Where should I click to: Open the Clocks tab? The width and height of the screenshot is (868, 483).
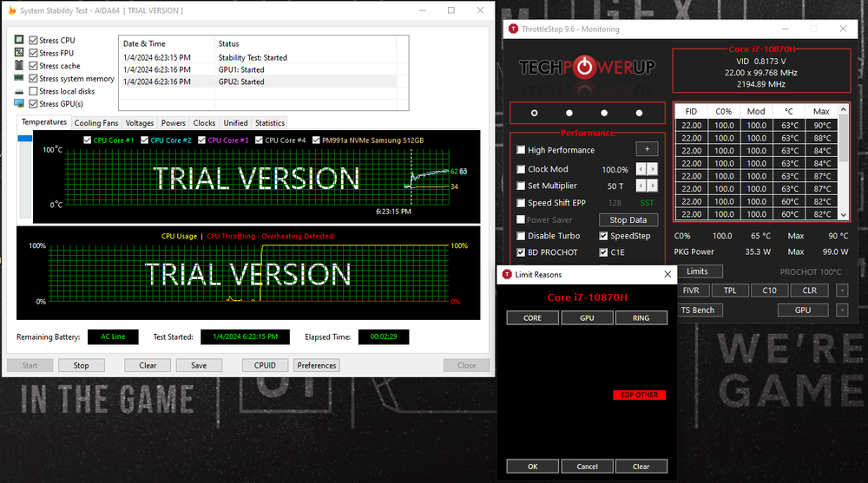pyautogui.click(x=204, y=123)
